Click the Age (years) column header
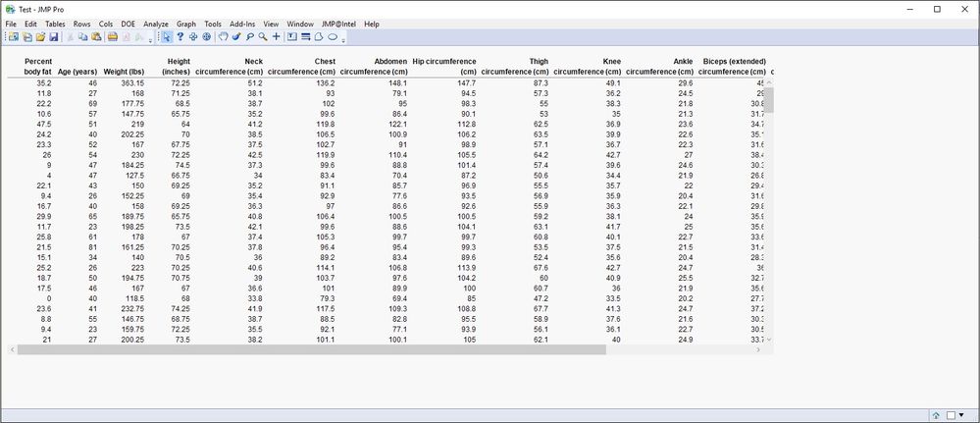This screenshot has height=423, width=980. pyautogui.click(x=77, y=72)
